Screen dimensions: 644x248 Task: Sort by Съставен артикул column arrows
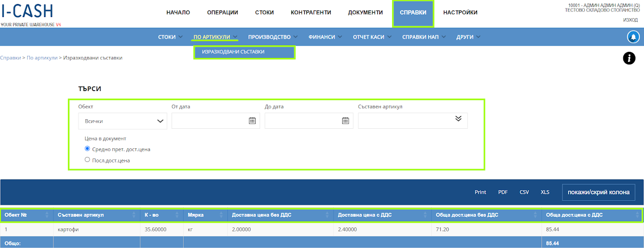(134, 215)
